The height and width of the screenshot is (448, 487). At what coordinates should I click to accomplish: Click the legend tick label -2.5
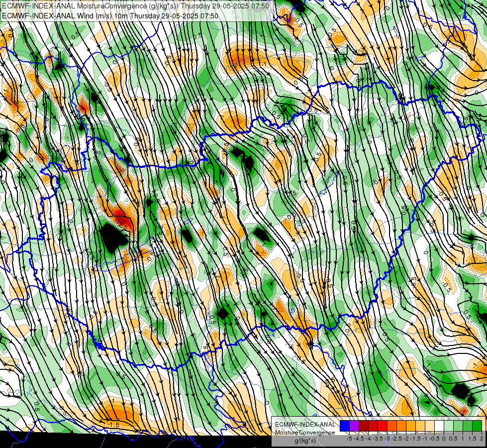click(x=396, y=439)
